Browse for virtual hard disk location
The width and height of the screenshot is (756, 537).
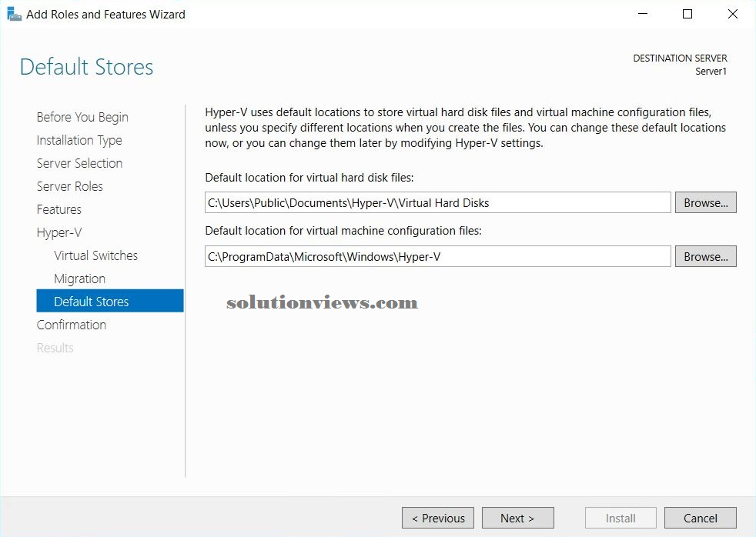pyautogui.click(x=705, y=203)
